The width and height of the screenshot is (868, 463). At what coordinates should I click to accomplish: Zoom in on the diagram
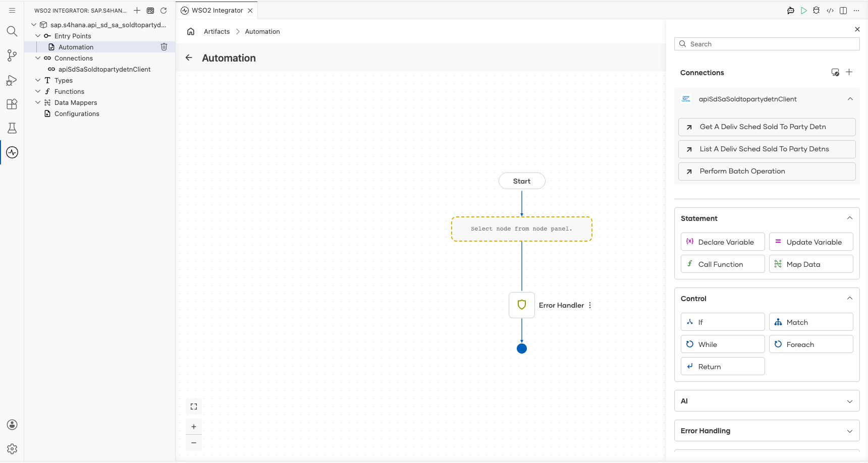(x=194, y=427)
